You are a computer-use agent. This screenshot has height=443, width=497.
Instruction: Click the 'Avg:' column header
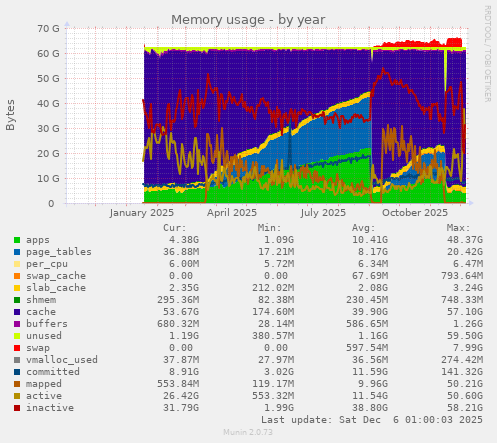pyautogui.click(x=364, y=228)
